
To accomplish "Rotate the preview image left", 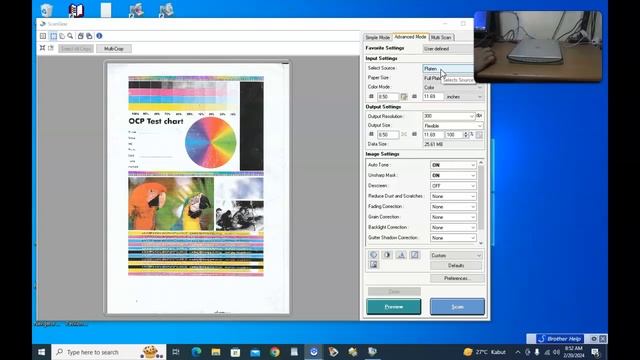I will 80,36.
